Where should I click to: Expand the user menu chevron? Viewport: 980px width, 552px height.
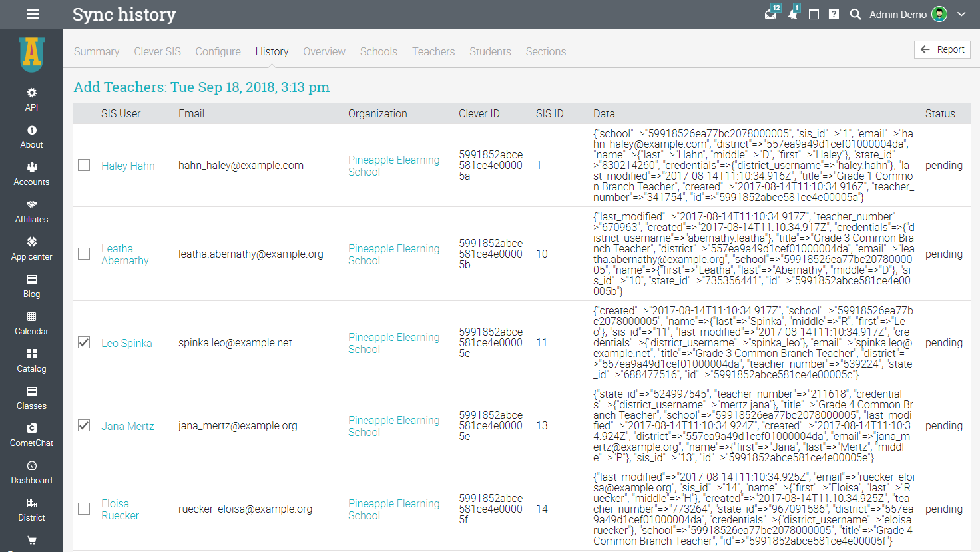[961, 14]
